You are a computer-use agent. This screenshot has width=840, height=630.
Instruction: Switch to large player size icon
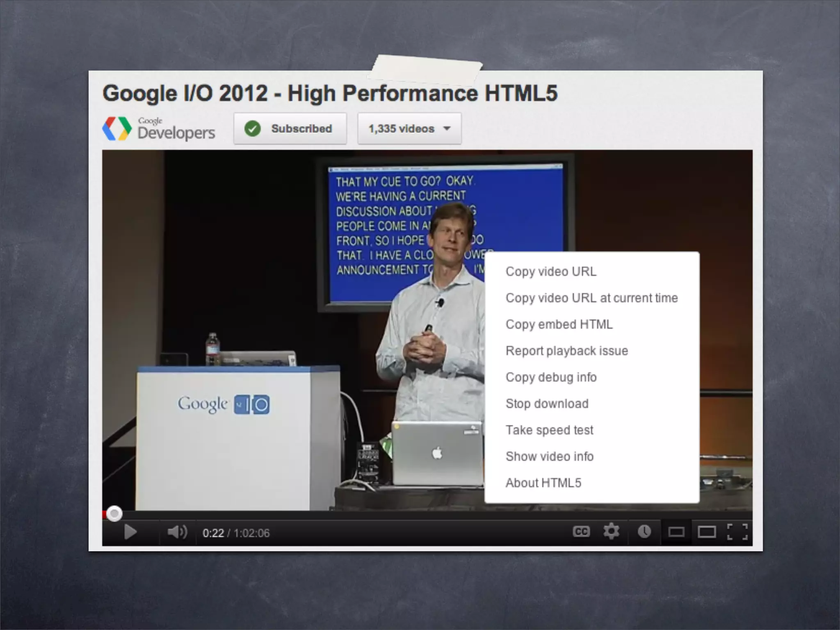[707, 532]
